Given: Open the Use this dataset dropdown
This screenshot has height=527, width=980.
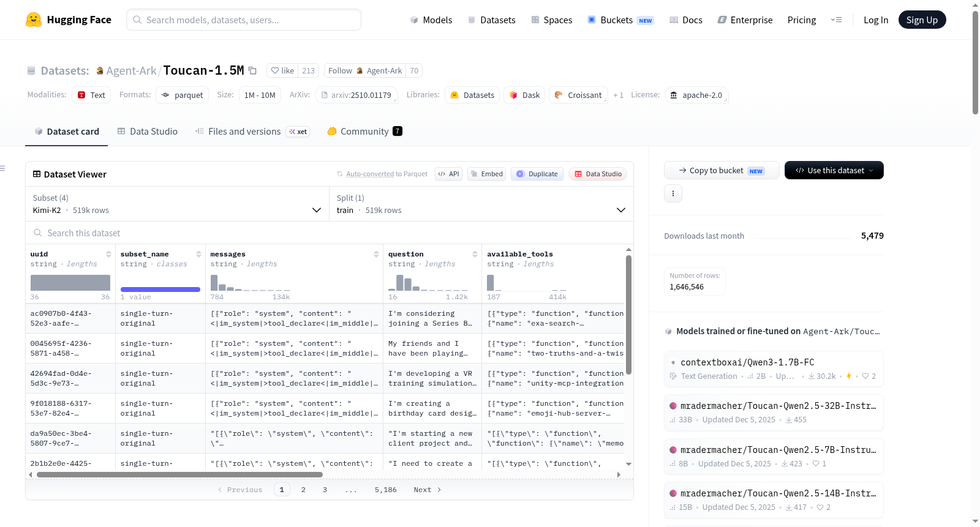Looking at the screenshot, I should click(834, 170).
